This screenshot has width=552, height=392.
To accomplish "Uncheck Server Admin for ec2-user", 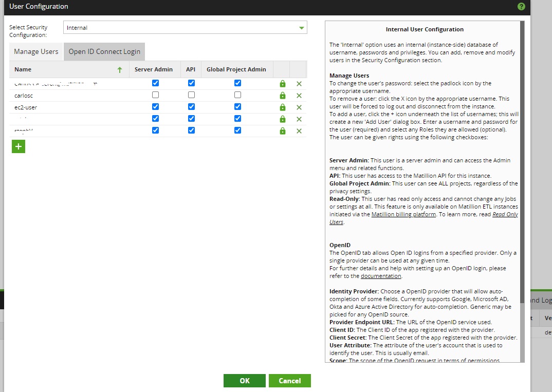I will tap(155, 107).
